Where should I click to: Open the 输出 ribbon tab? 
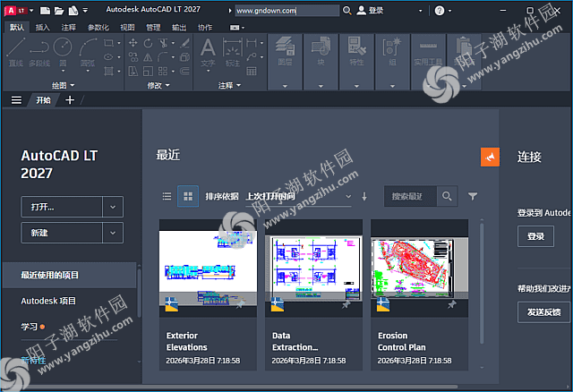[x=179, y=28]
